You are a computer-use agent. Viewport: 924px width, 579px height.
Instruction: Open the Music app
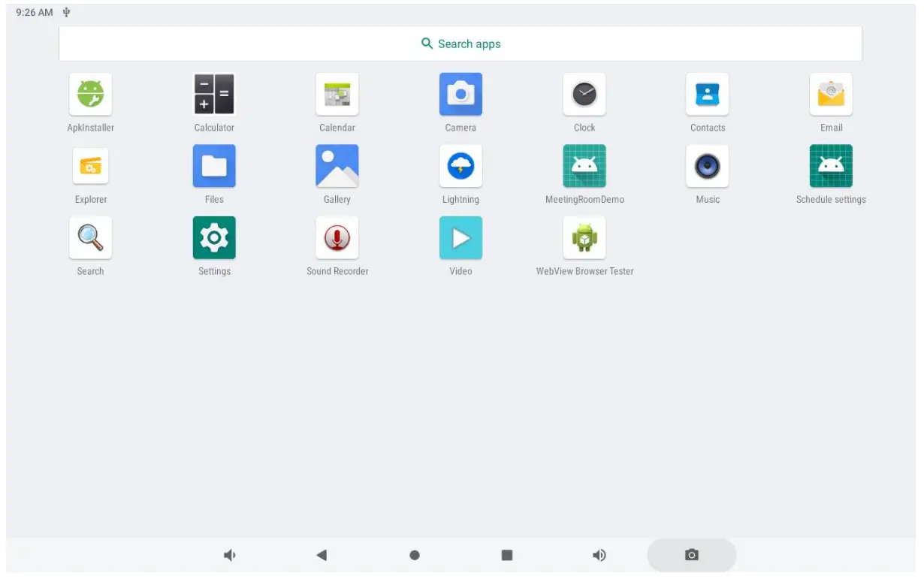coord(708,166)
